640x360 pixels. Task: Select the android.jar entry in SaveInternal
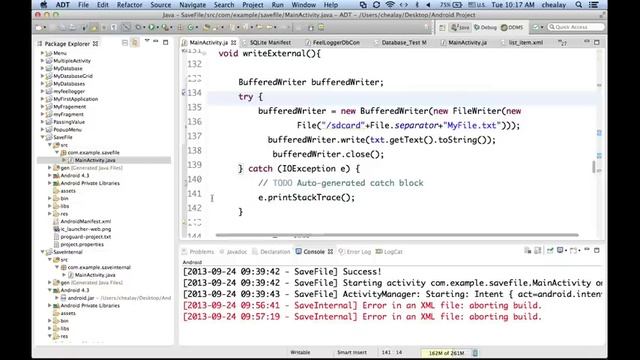[x=81, y=298]
